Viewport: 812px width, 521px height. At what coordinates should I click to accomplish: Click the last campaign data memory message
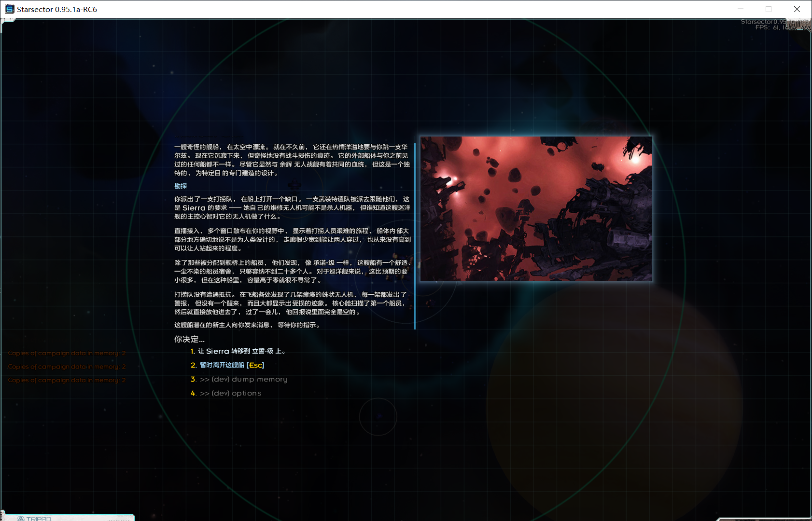pyautogui.click(x=67, y=380)
